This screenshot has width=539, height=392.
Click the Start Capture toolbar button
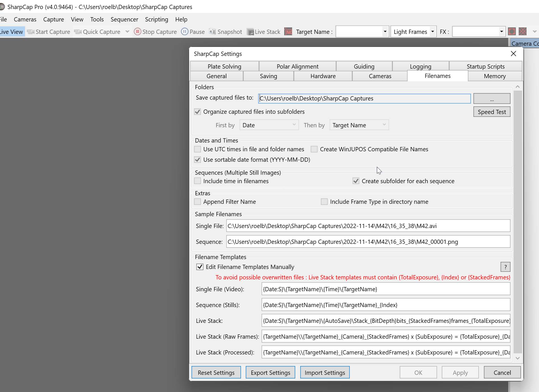(x=49, y=32)
